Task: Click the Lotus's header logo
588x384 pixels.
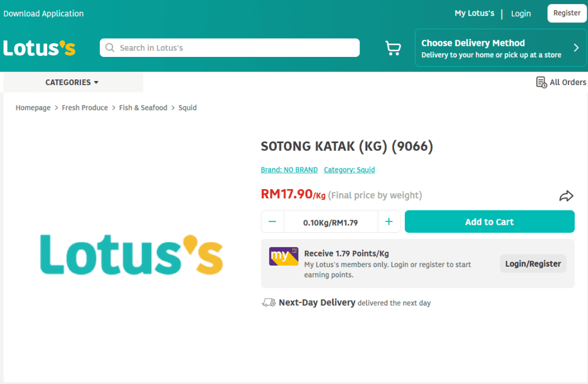Action: [40, 48]
